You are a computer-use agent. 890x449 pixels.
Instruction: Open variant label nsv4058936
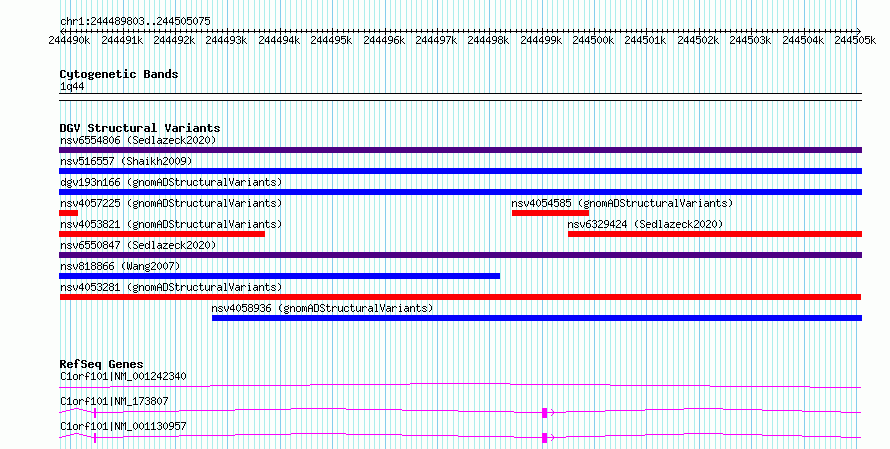[x=322, y=308]
